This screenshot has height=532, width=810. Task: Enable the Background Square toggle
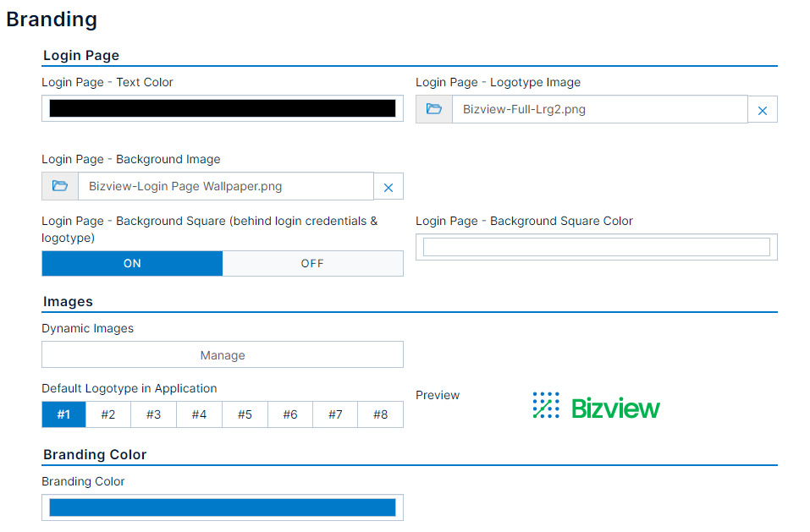point(132,263)
